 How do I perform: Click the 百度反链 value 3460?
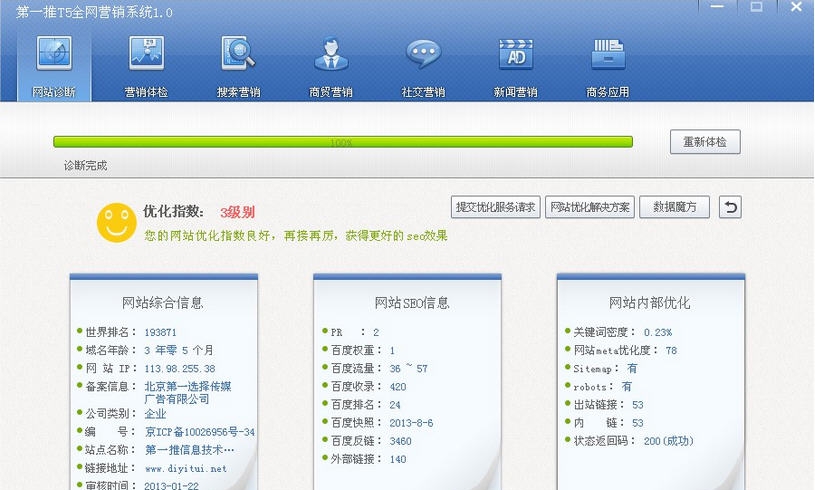point(400,442)
